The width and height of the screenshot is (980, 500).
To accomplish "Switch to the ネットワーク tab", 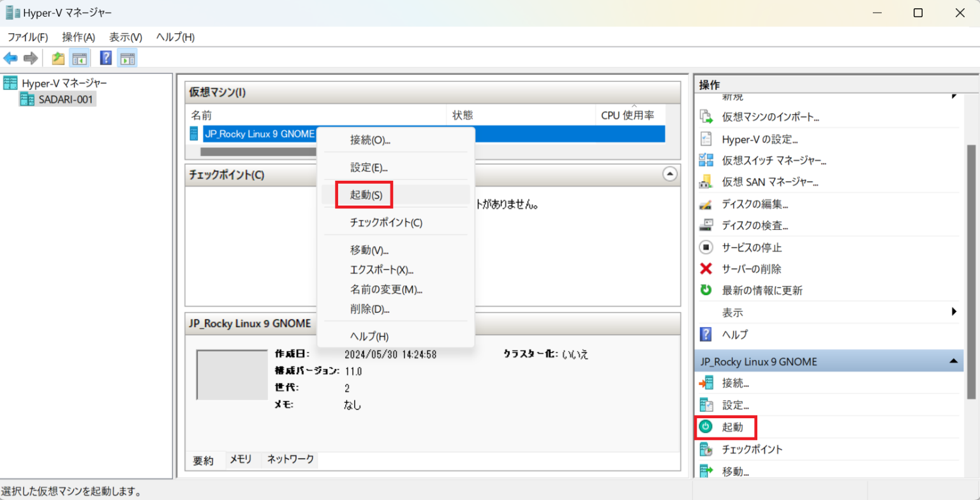I will pyautogui.click(x=290, y=459).
